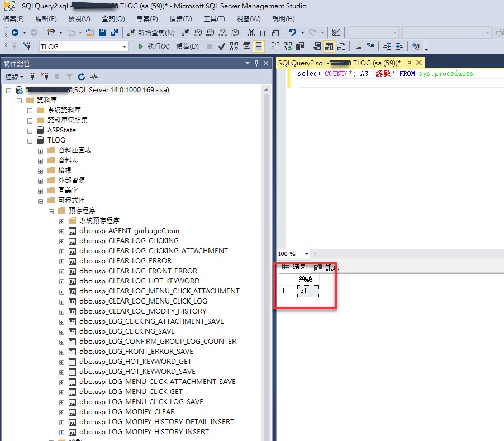Expand the ASPState database node
The height and width of the screenshot is (441, 504).
click(x=30, y=131)
